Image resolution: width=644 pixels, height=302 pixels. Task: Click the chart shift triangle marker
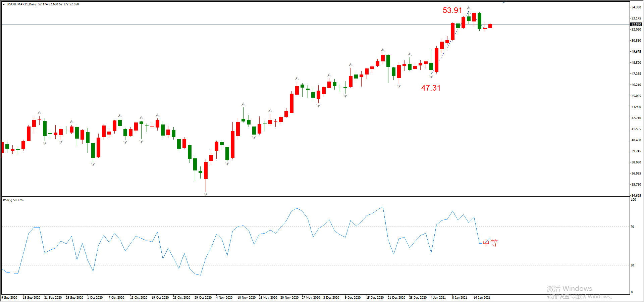click(503, 2)
